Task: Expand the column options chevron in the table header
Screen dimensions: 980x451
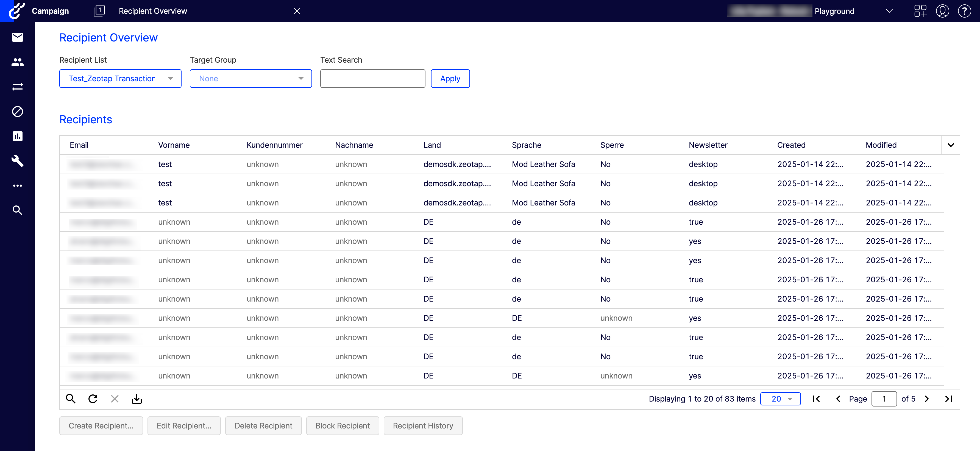Action: pos(951,145)
